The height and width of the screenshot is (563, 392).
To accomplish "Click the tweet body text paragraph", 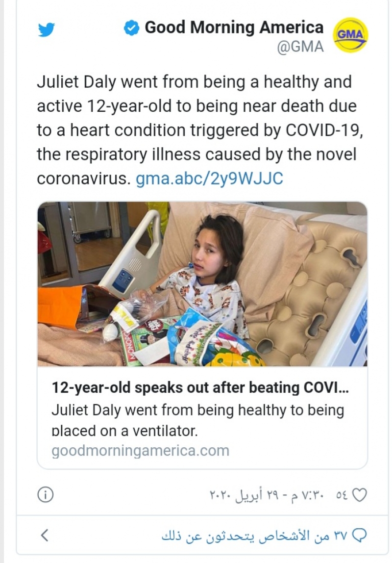I will [196, 130].
